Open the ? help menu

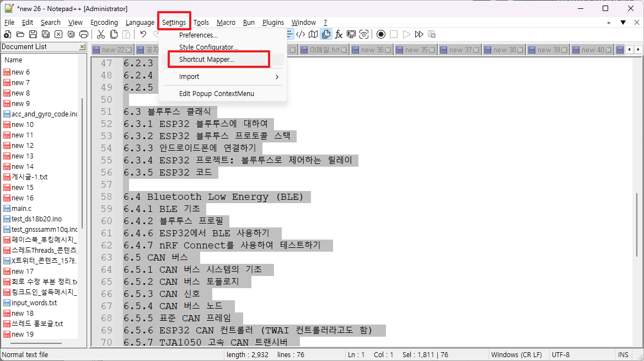(325, 23)
